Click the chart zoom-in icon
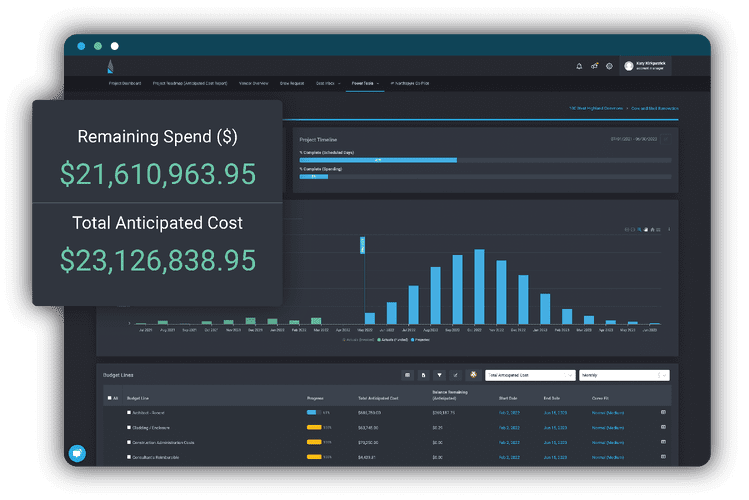749x500 pixels. point(627,230)
